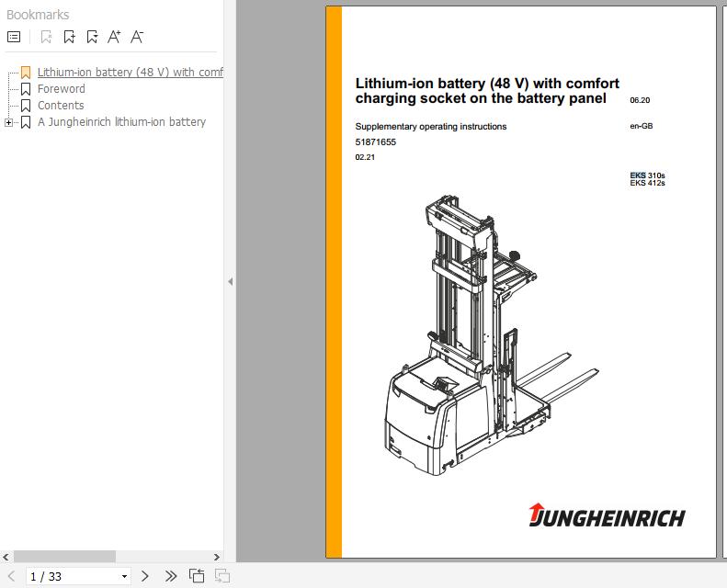
Task: Collapse the bookmarks panel with the divider arrow
Action: tap(231, 281)
